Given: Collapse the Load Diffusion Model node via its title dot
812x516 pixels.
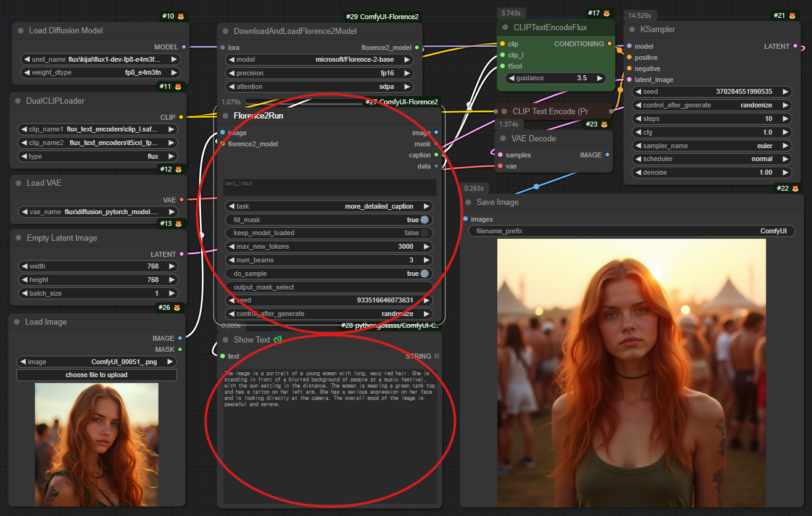Looking at the screenshot, I should pos(21,30).
